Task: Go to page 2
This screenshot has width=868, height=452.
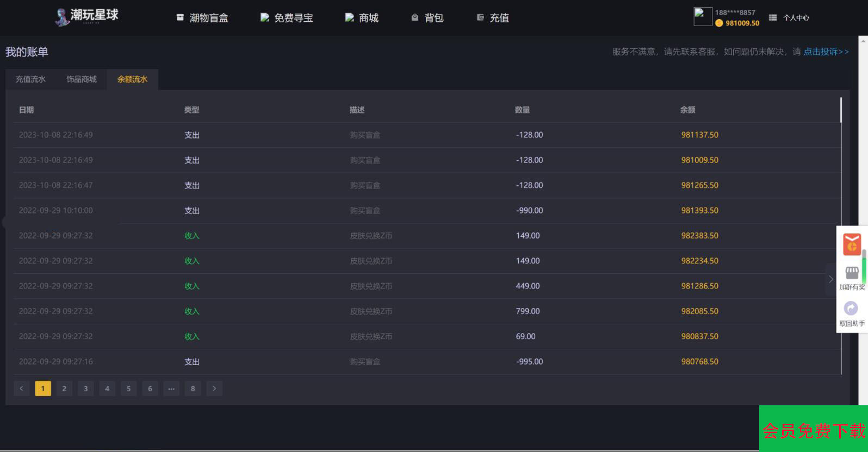Action: [x=64, y=388]
